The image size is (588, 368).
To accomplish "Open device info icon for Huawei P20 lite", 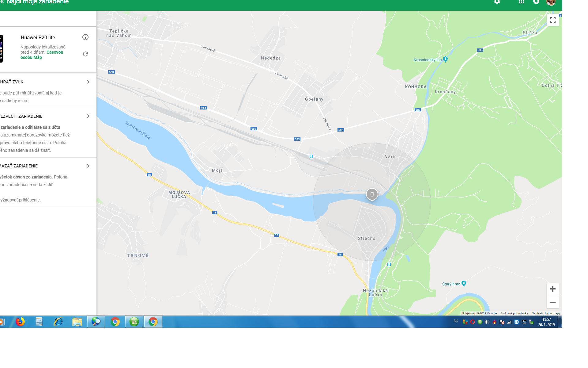I will click(x=85, y=37).
